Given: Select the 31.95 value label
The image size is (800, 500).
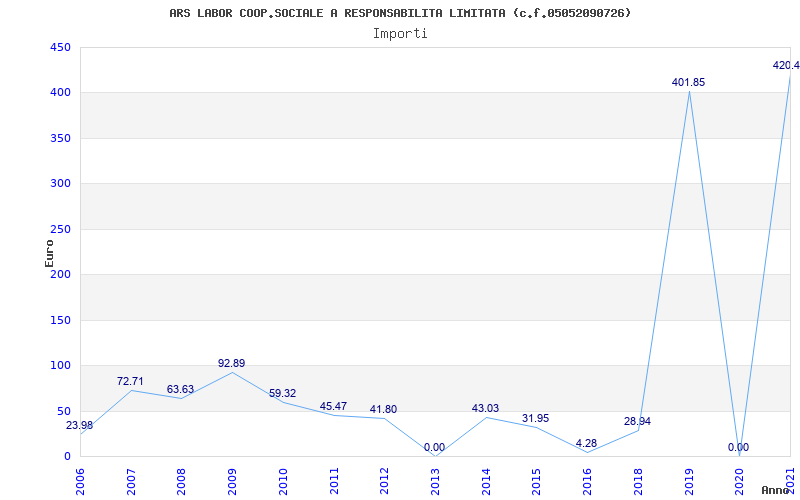Looking at the screenshot, I should click(x=535, y=418).
